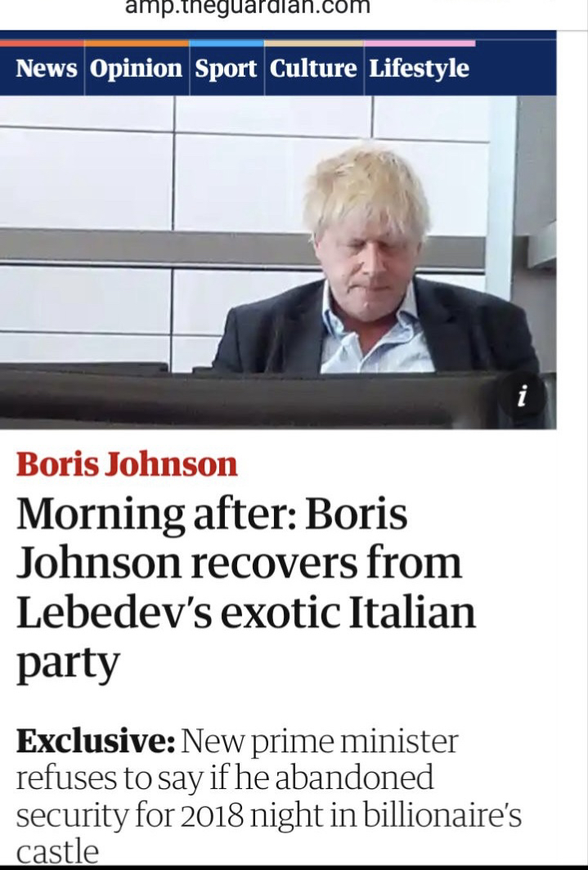Go to the Sport section
Screen dimensions: 588x870
pyautogui.click(x=227, y=69)
